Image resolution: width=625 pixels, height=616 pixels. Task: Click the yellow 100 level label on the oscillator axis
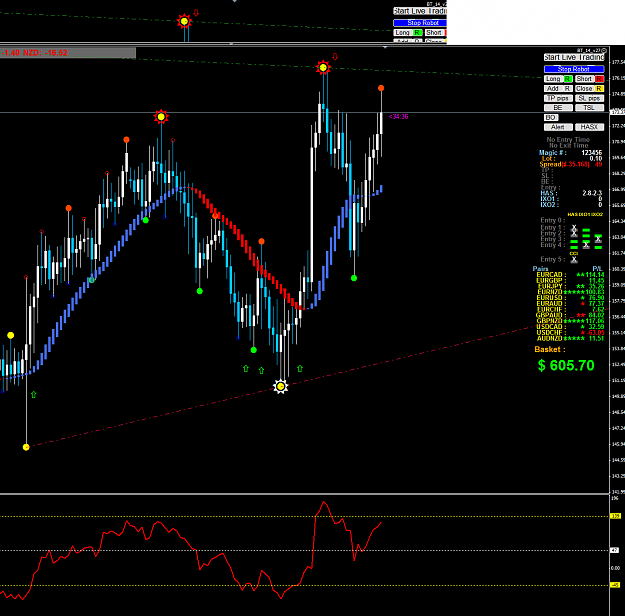(x=615, y=516)
